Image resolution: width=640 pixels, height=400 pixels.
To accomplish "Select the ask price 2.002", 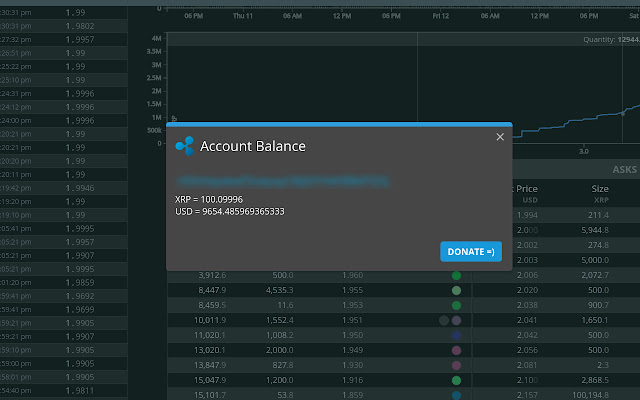I will click(527, 245).
